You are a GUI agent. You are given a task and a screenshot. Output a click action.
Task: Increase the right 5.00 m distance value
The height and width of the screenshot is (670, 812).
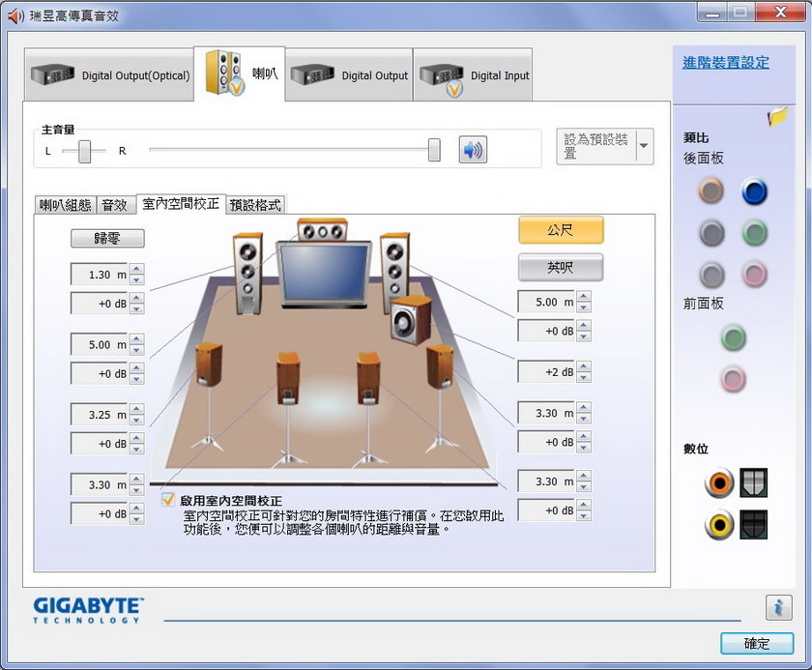[584, 296]
